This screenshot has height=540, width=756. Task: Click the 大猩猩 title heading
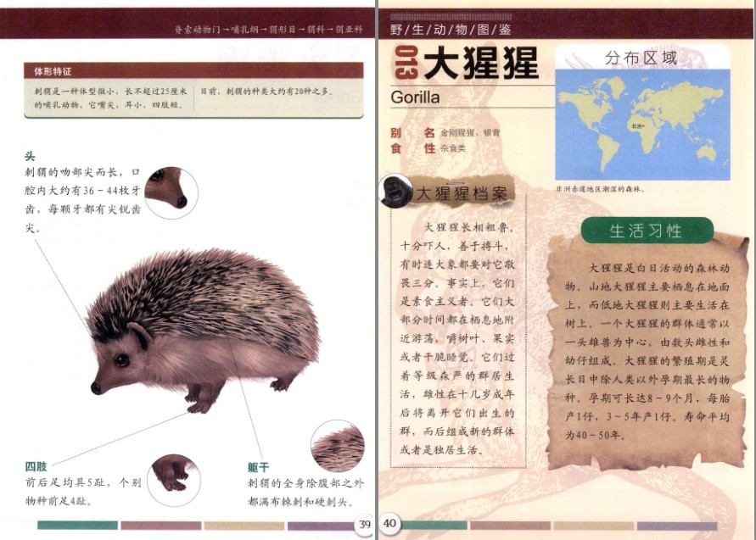click(x=480, y=63)
